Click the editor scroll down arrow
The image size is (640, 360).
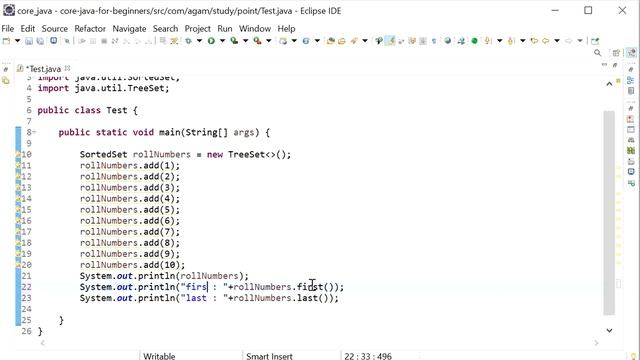pos(609,330)
